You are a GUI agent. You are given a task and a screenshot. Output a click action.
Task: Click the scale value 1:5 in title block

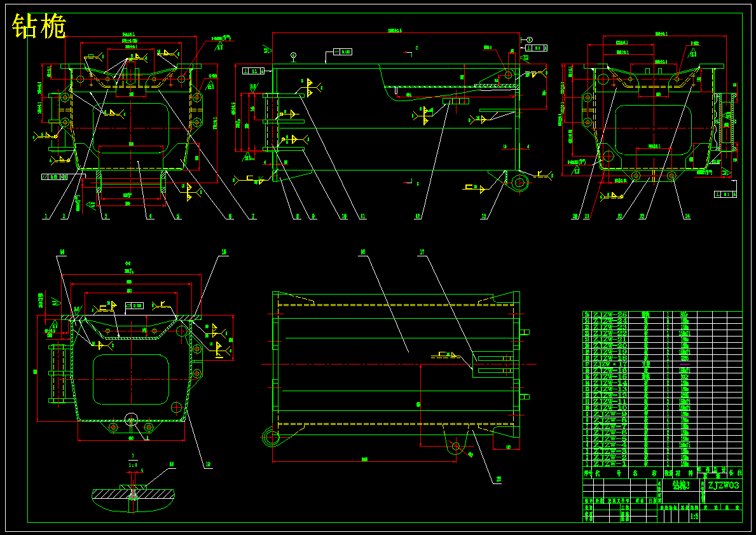(695, 517)
